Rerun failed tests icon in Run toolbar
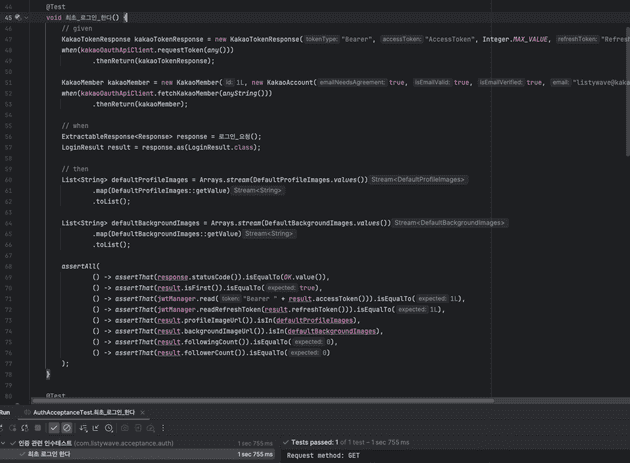630x463 pixels. point(13,428)
